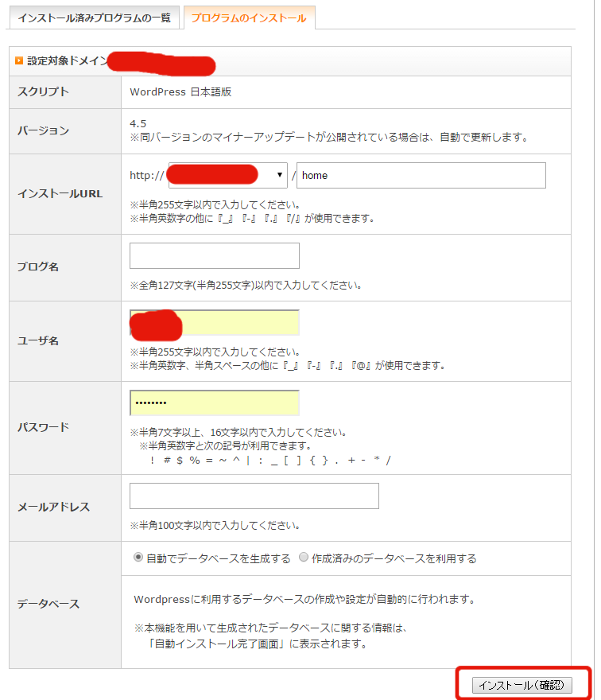Switch to インストール済みプログラムの一覧 tab
The height and width of the screenshot is (700, 601).
(94, 17)
